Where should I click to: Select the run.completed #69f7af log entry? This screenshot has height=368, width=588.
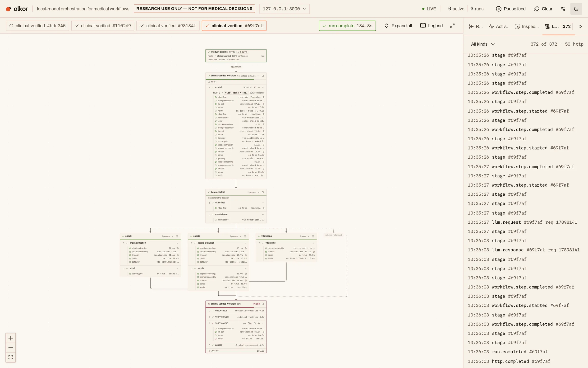[508, 352]
